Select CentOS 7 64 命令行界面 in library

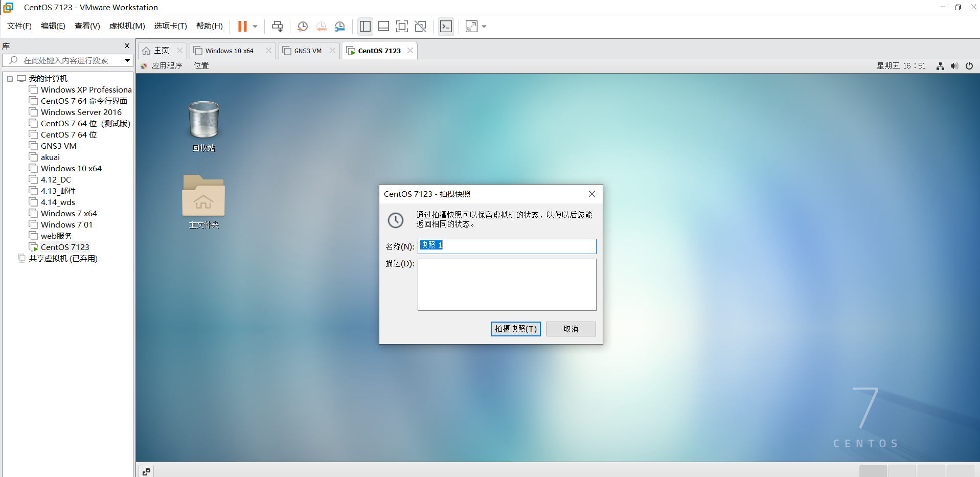point(78,101)
